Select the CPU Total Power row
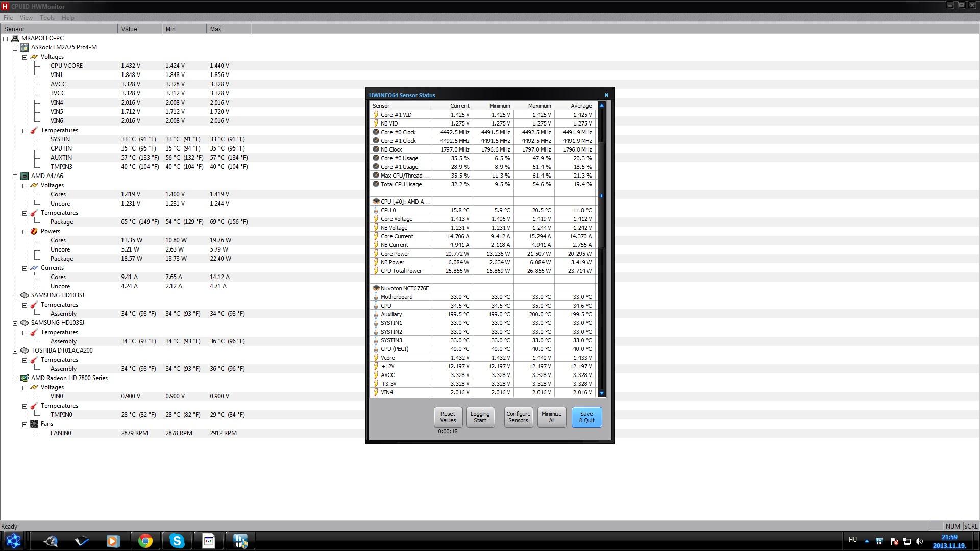Viewport: 980px width, 551px height. coord(483,271)
